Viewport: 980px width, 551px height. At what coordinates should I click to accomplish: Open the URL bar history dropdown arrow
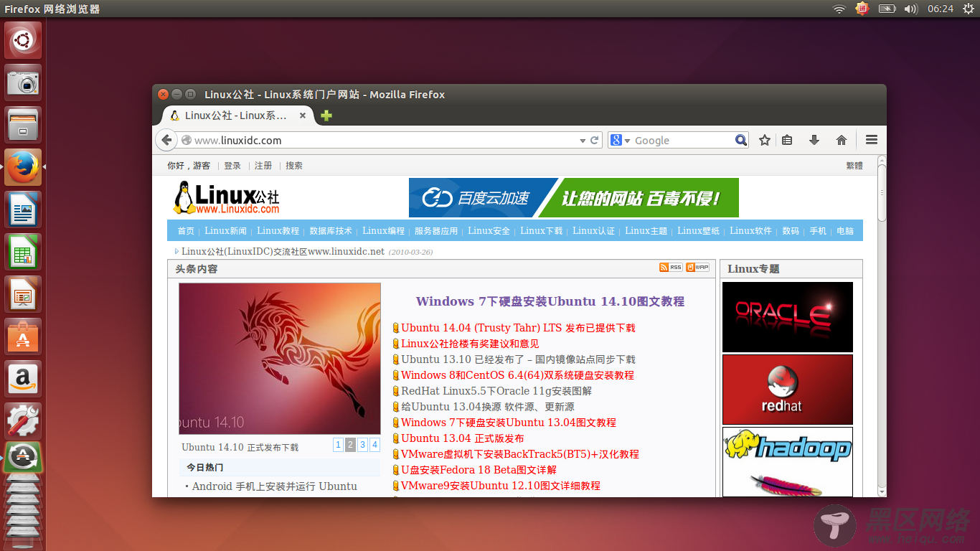583,141
